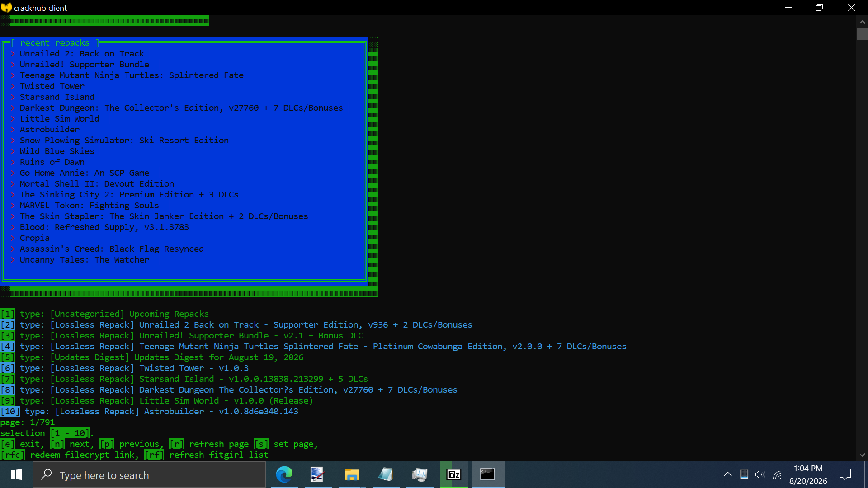Click the [n] next command
The width and height of the screenshot is (868, 488).
[x=72, y=444]
